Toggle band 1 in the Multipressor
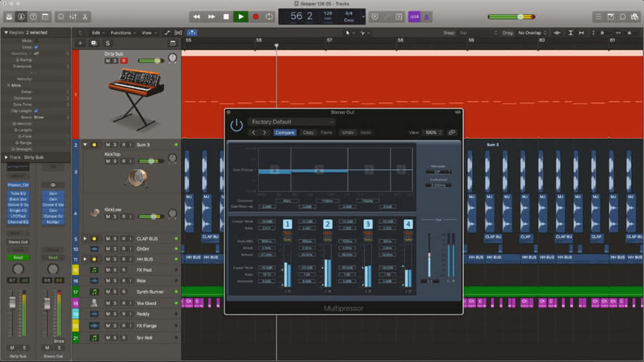Image resolution: width=644 pixels, height=362 pixels. (287, 224)
